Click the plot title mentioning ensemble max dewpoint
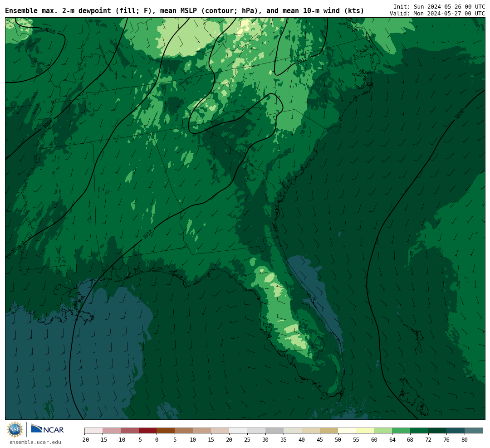 click(x=184, y=11)
